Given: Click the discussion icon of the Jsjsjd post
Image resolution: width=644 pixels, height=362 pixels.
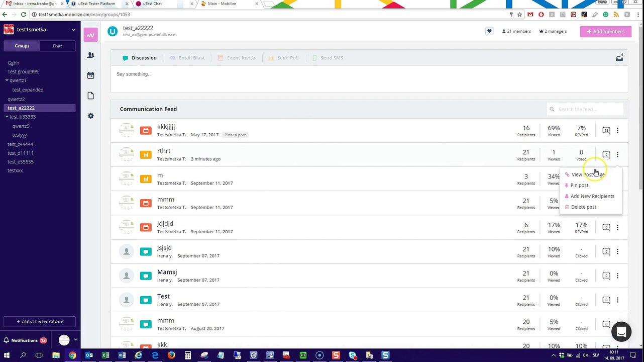Looking at the screenshot, I should (x=146, y=251).
